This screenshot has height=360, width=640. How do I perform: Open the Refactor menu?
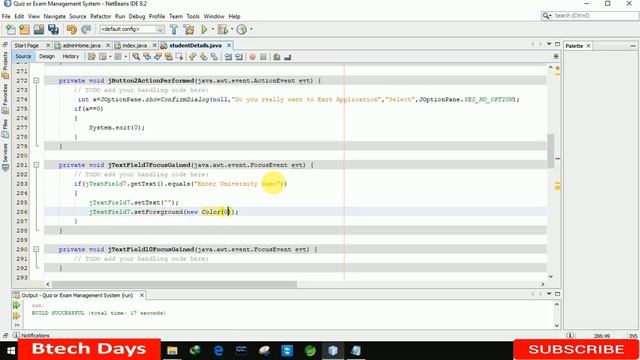100,16
